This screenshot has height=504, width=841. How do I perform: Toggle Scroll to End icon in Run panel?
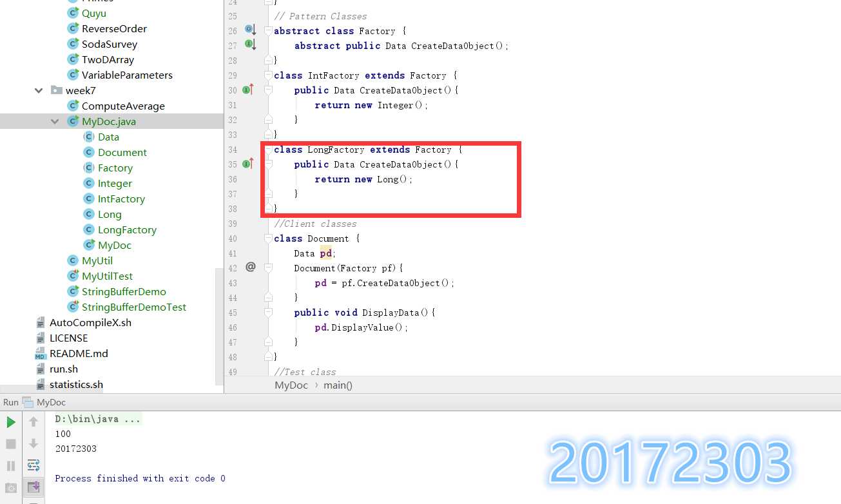pos(34,487)
